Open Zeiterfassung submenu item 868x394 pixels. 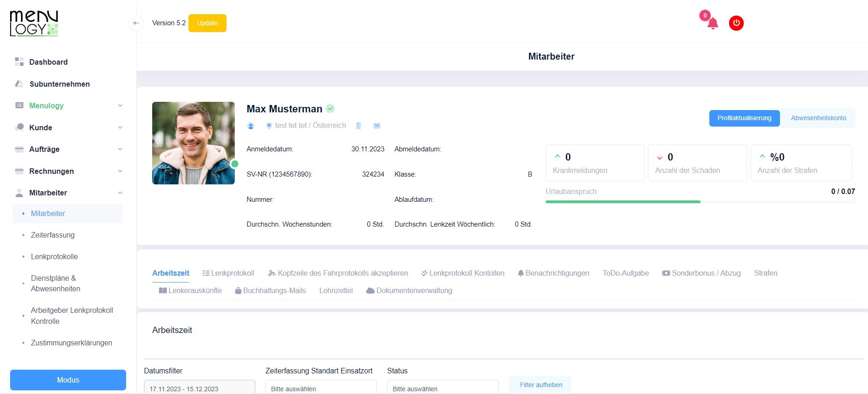pyautogui.click(x=53, y=235)
